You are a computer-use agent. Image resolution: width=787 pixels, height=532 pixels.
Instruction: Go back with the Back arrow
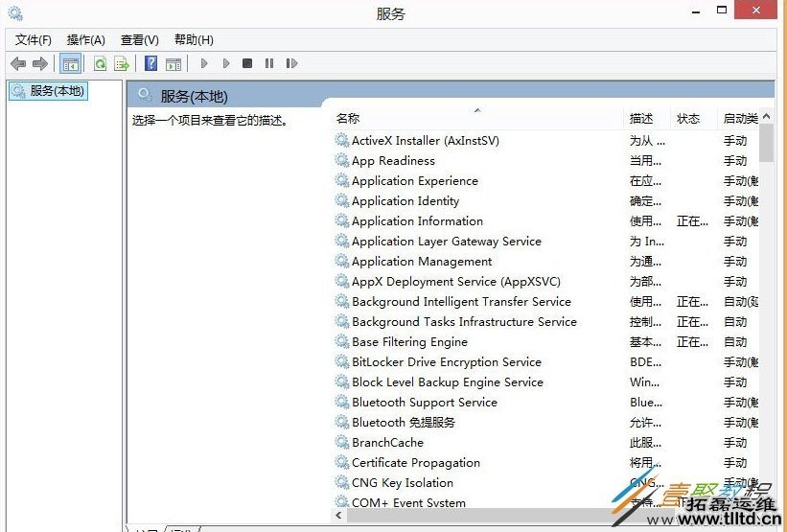click(x=18, y=63)
